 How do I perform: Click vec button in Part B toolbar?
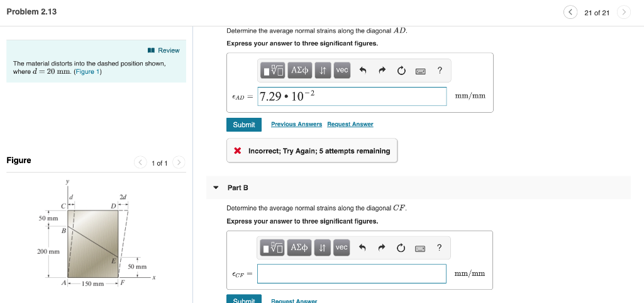[x=341, y=248]
